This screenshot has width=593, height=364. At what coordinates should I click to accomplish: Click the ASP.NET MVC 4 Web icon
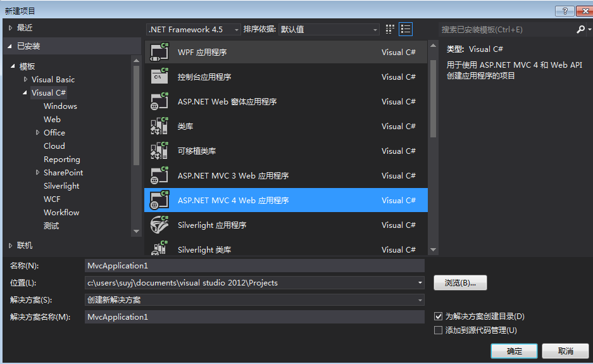[x=159, y=200]
